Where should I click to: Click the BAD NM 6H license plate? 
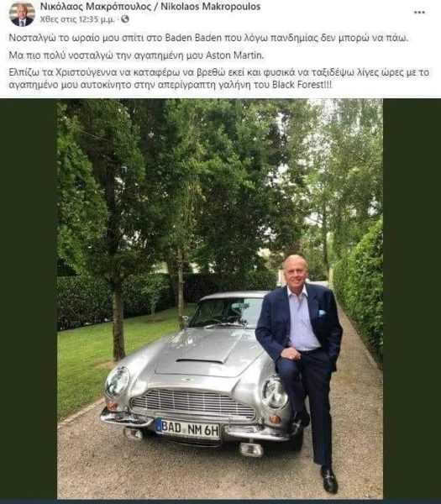187,428
